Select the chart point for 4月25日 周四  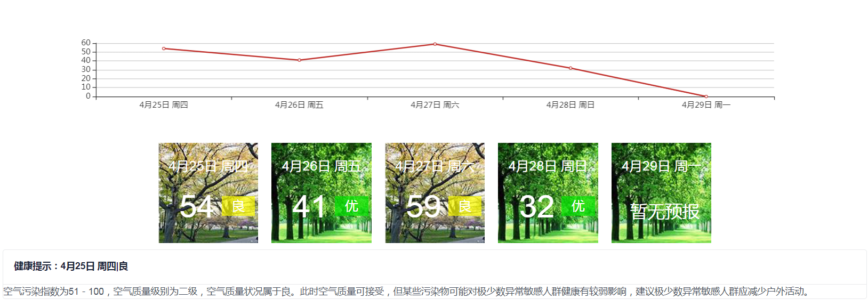pos(164,49)
